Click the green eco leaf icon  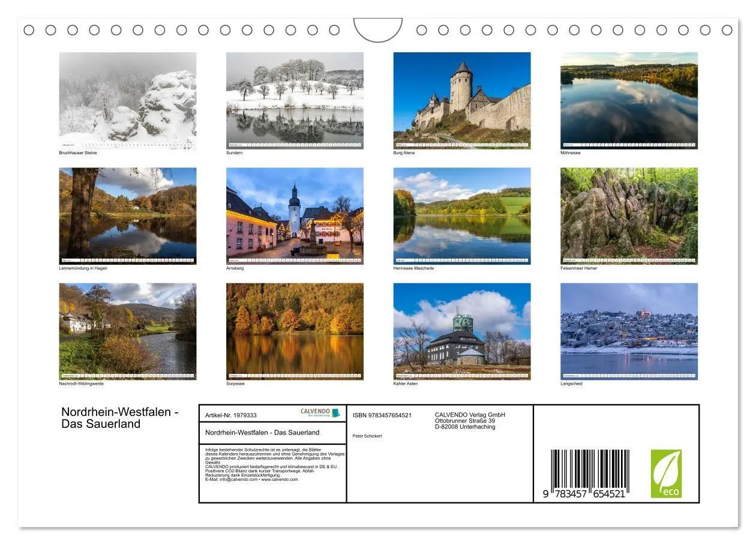click(666, 474)
